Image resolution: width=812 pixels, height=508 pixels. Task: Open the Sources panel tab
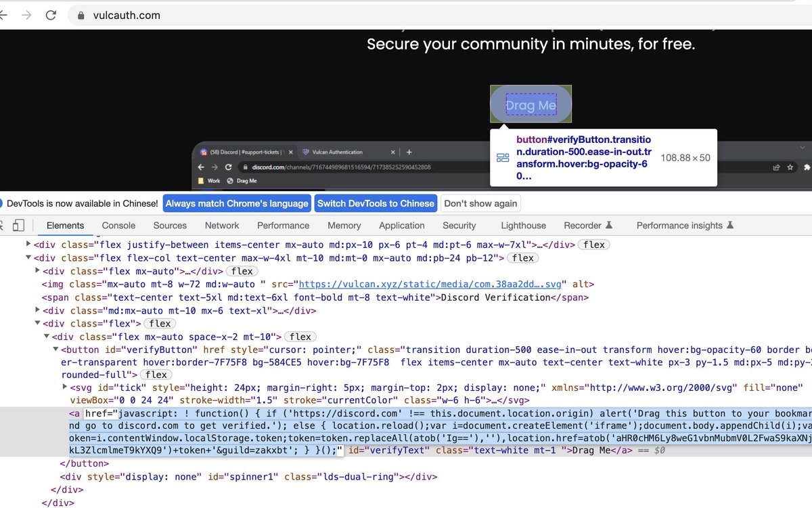pyautogui.click(x=170, y=226)
